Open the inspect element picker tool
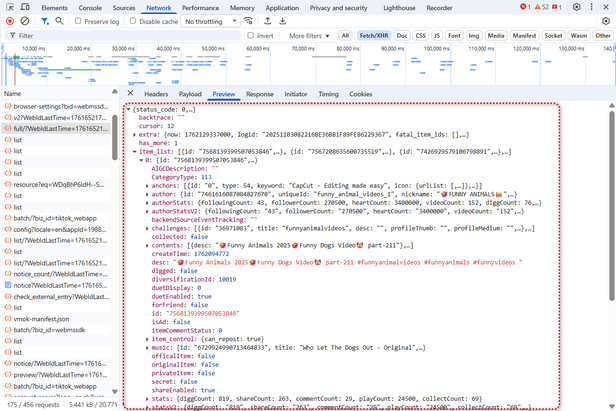616x411 pixels. pos(8,7)
